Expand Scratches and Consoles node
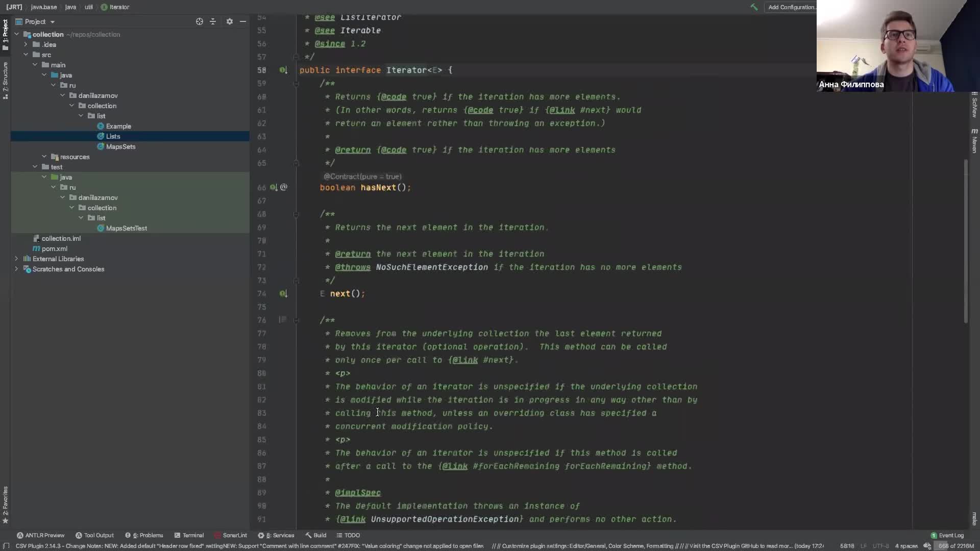Image resolution: width=980 pixels, height=551 pixels. coord(16,269)
